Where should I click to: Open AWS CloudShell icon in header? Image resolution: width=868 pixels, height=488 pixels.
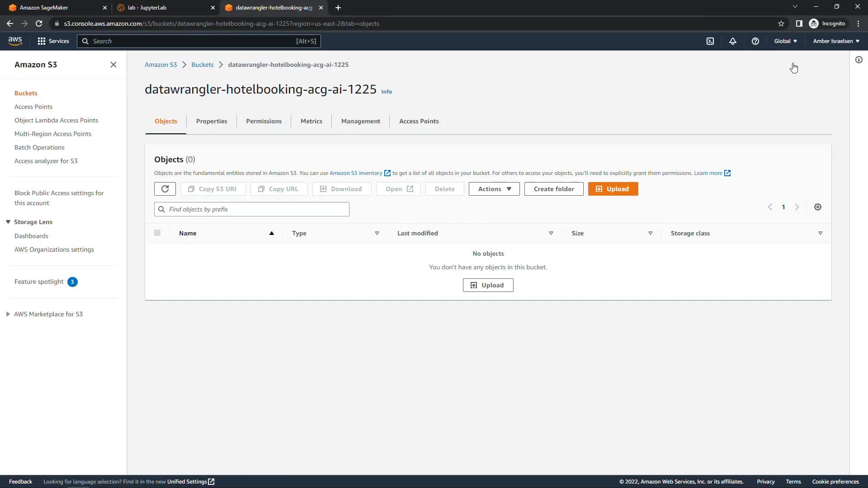point(710,41)
